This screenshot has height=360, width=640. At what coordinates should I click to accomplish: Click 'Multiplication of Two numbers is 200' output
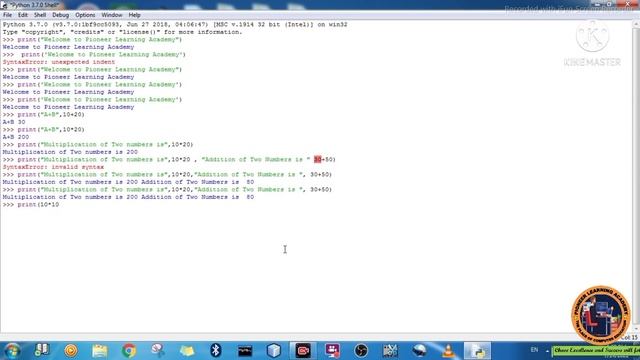click(70, 152)
